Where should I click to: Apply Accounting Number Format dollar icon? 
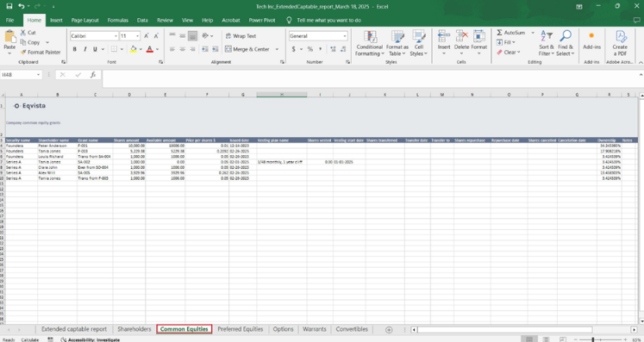(294, 49)
